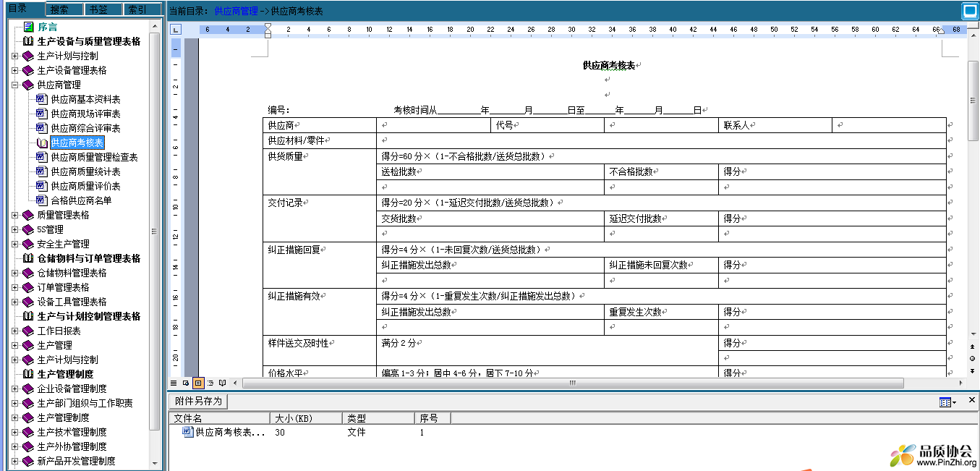980x471 pixels.
Task: Click the Word icon beside 供应商综合评审表
Action: pos(41,128)
